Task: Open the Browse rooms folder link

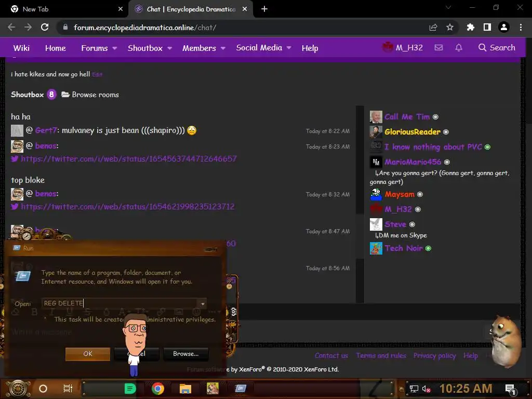Action: [x=90, y=95]
